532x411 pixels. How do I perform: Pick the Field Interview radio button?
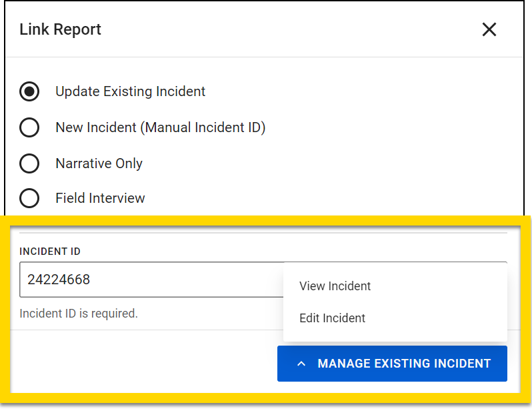[29, 198]
